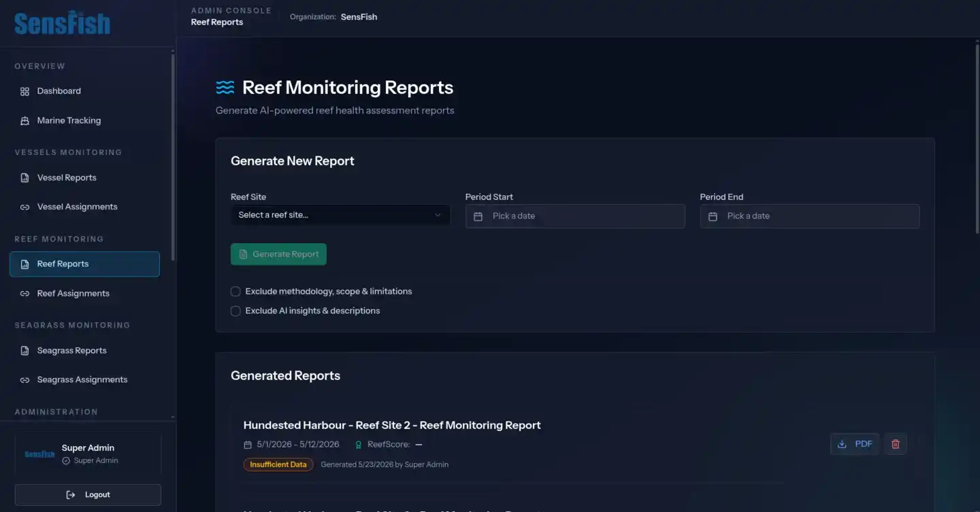
Task: Go to Seagrass Assignments
Action: tap(84, 380)
